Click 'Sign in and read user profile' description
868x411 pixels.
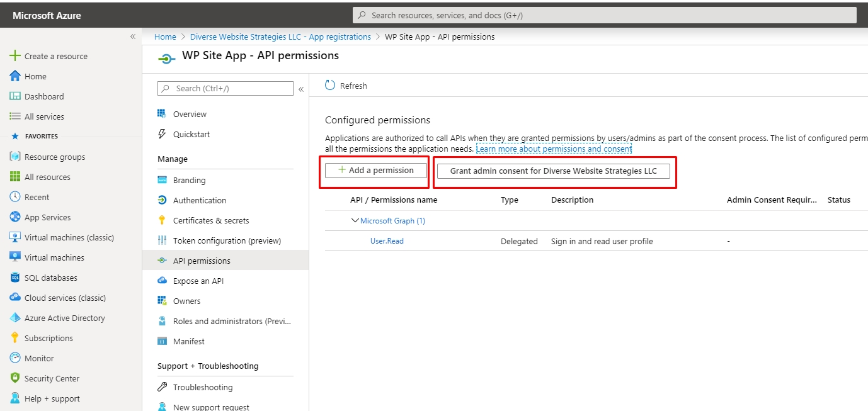(x=602, y=241)
